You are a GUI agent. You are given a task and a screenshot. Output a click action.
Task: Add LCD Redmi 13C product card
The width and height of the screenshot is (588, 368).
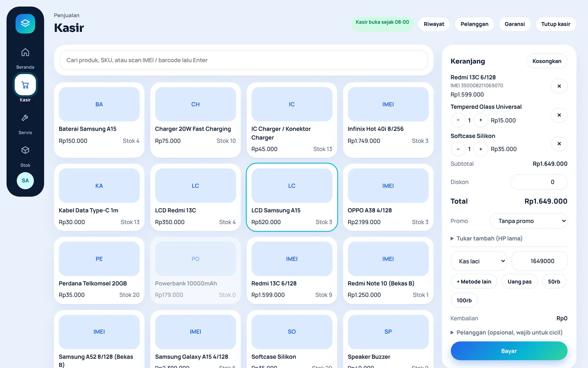(196, 197)
